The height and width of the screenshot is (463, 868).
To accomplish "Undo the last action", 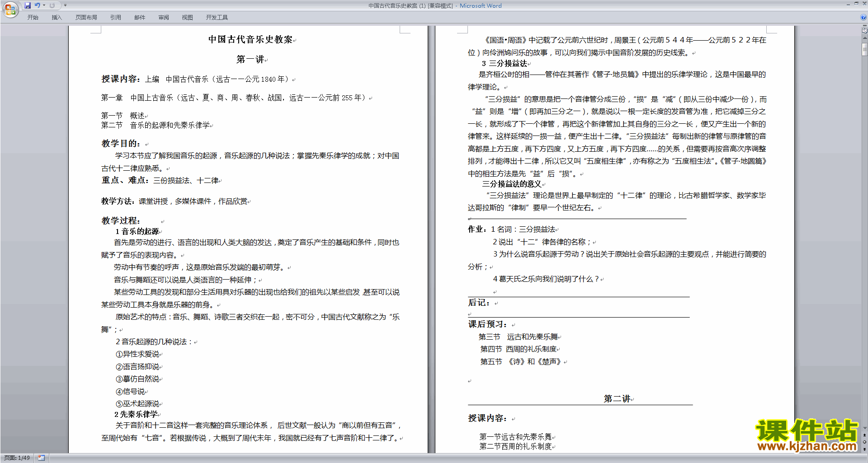I will click(38, 5).
